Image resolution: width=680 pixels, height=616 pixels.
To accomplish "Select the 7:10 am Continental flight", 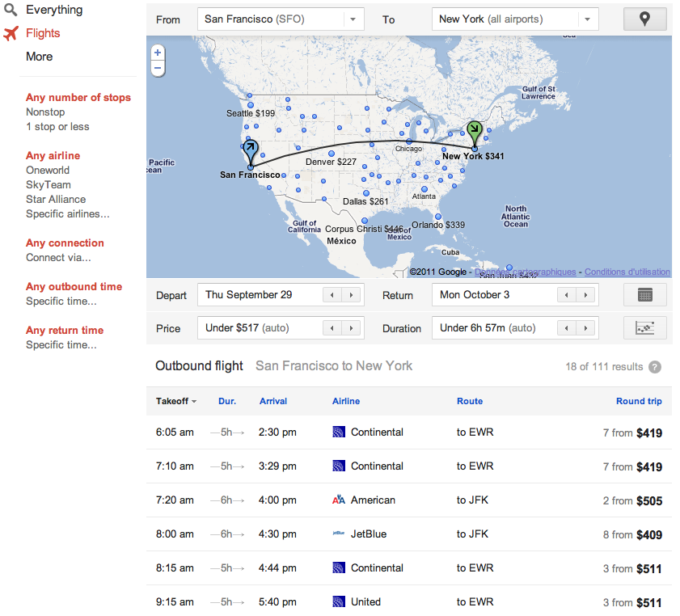I will [409, 466].
